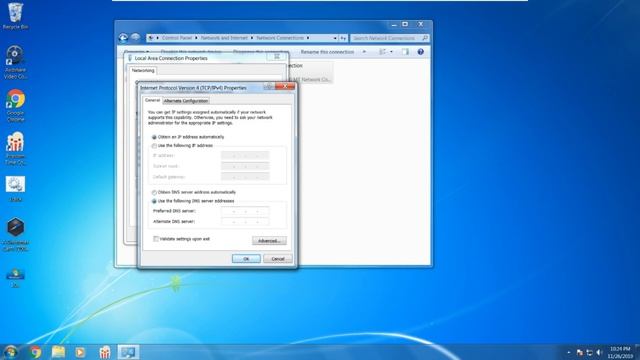Switch to Alternate Configuration tab
Screen dimensions: 640x360
point(186,101)
